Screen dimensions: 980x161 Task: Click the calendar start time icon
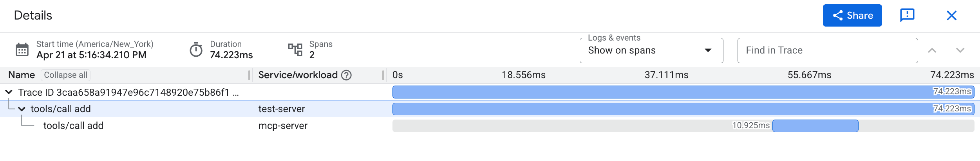pos(22,50)
